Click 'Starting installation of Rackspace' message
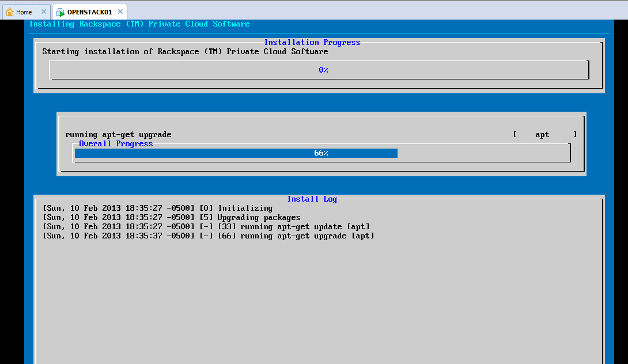Image resolution: width=628 pixels, height=364 pixels. [x=185, y=51]
